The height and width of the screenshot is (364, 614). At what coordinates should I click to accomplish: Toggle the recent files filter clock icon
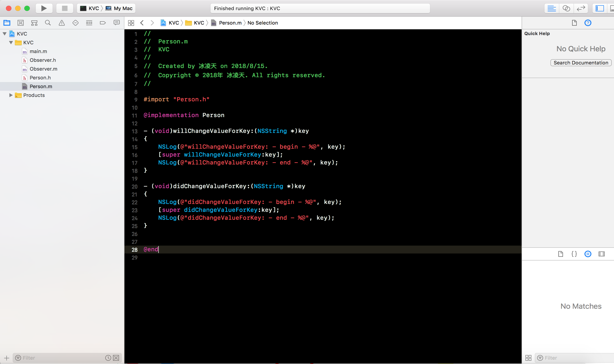pos(108,358)
